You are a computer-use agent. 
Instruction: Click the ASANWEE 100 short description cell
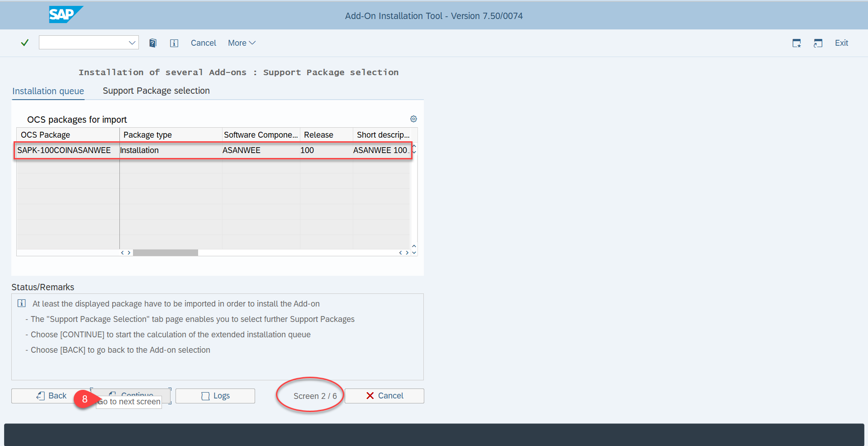pos(381,150)
